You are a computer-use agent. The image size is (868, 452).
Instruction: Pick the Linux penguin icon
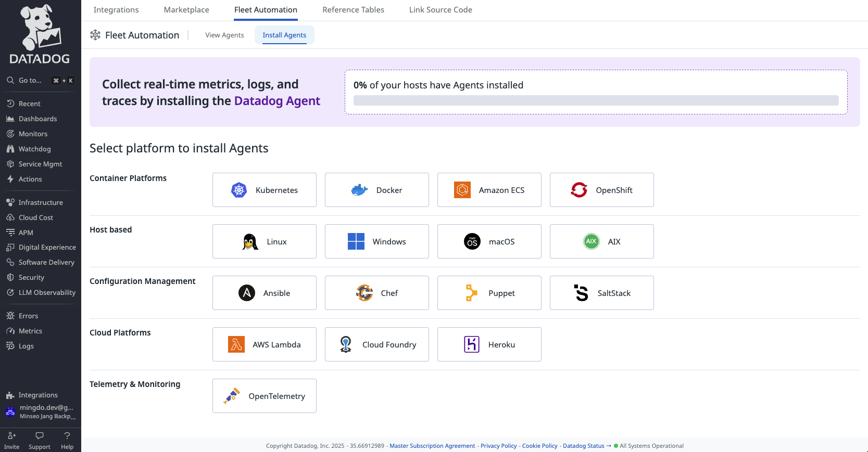[x=250, y=241]
